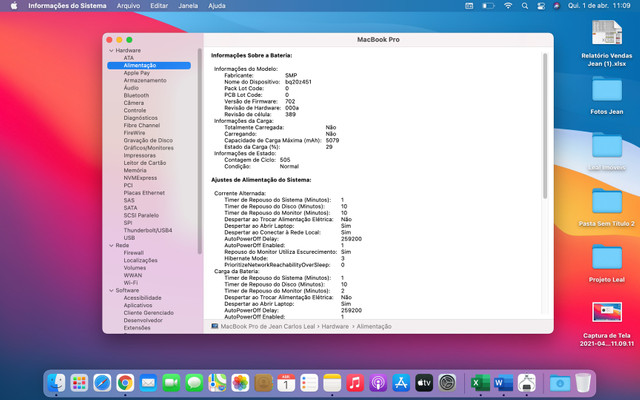
Task: Open Control Center in menu bar
Action: pyautogui.click(x=541, y=6)
